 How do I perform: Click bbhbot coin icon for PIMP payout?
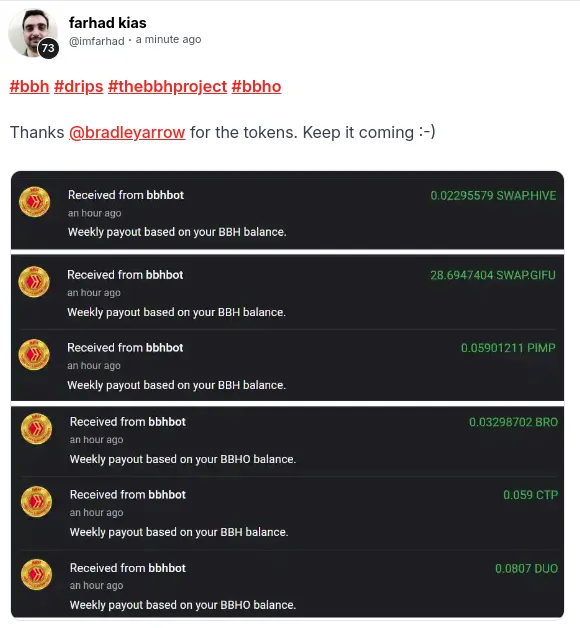pyautogui.click(x=34, y=354)
